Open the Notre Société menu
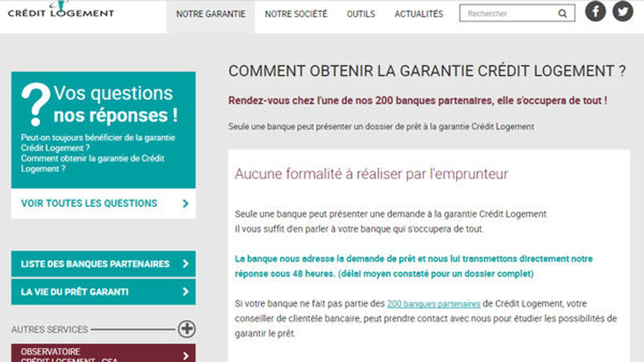Viewport: 644px width, 362px height. [296, 14]
